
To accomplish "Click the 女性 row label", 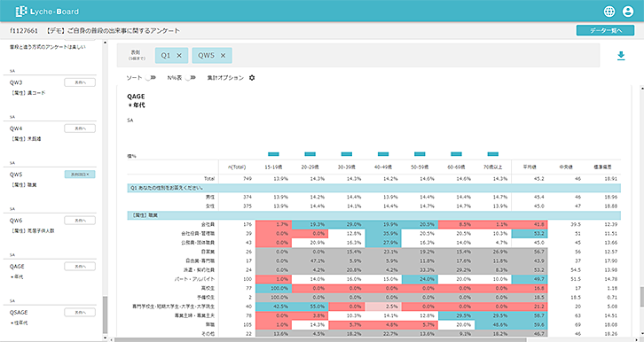I will pos(210,206).
